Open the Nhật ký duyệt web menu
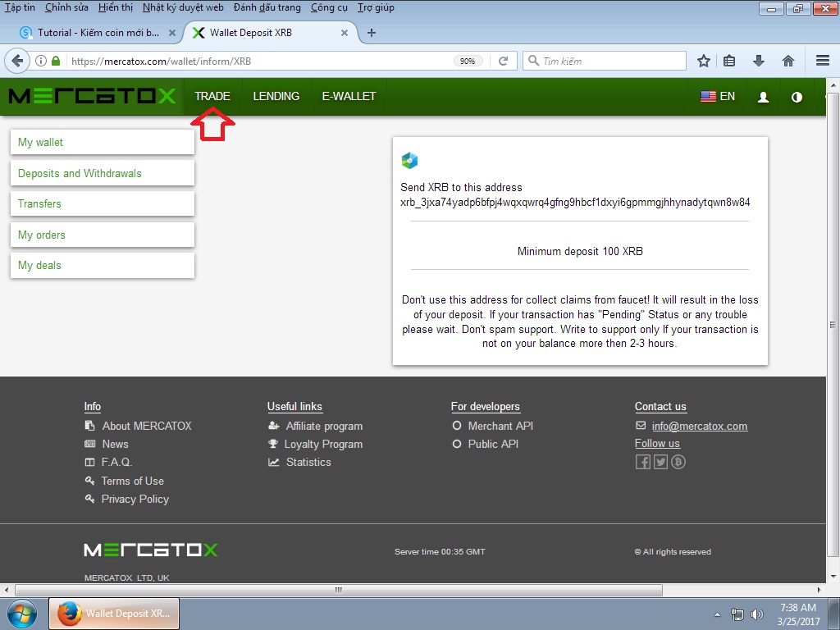Image resolution: width=840 pixels, height=630 pixels. (183, 7)
